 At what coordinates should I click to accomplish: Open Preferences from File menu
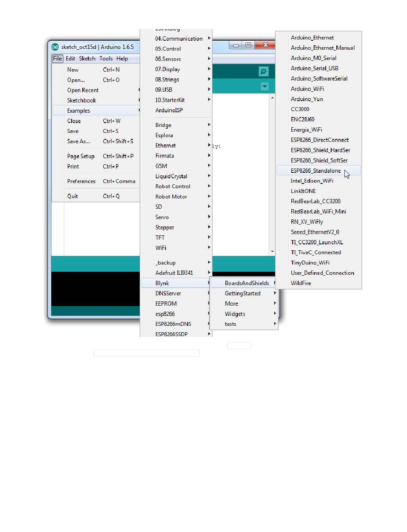click(96, 181)
